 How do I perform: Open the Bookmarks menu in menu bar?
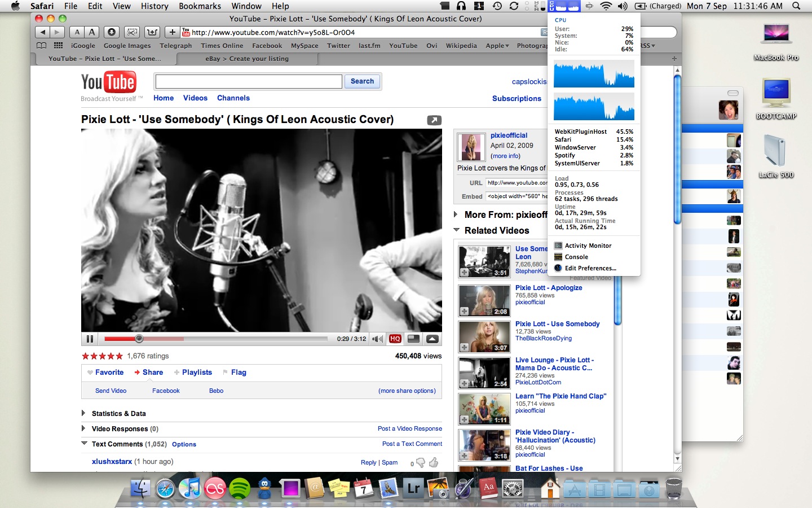[x=200, y=6]
